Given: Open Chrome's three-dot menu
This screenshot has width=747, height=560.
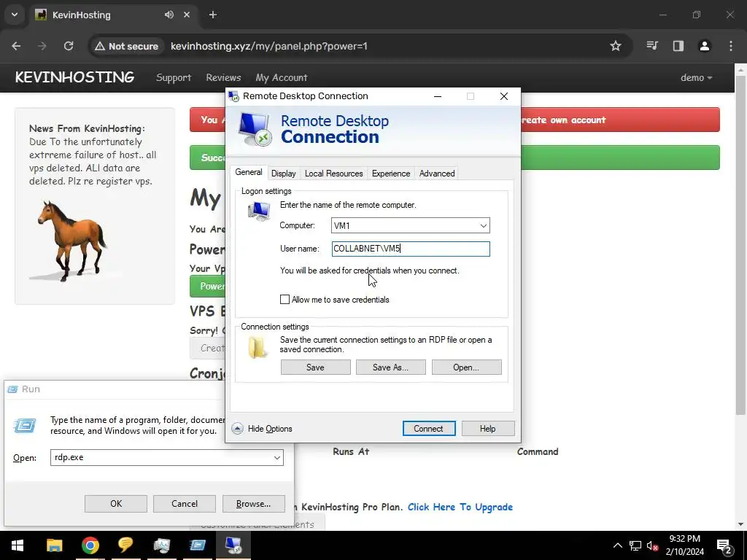Looking at the screenshot, I should pyautogui.click(x=731, y=46).
